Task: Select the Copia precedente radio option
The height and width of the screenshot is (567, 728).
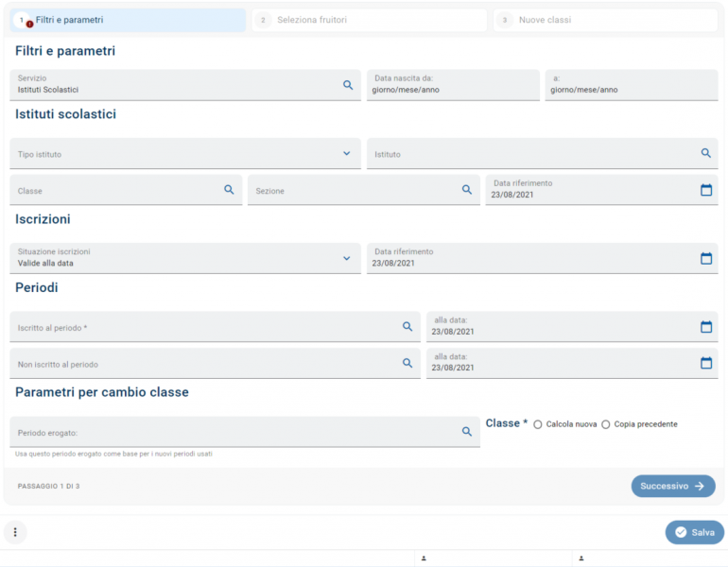Action: (x=605, y=424)
